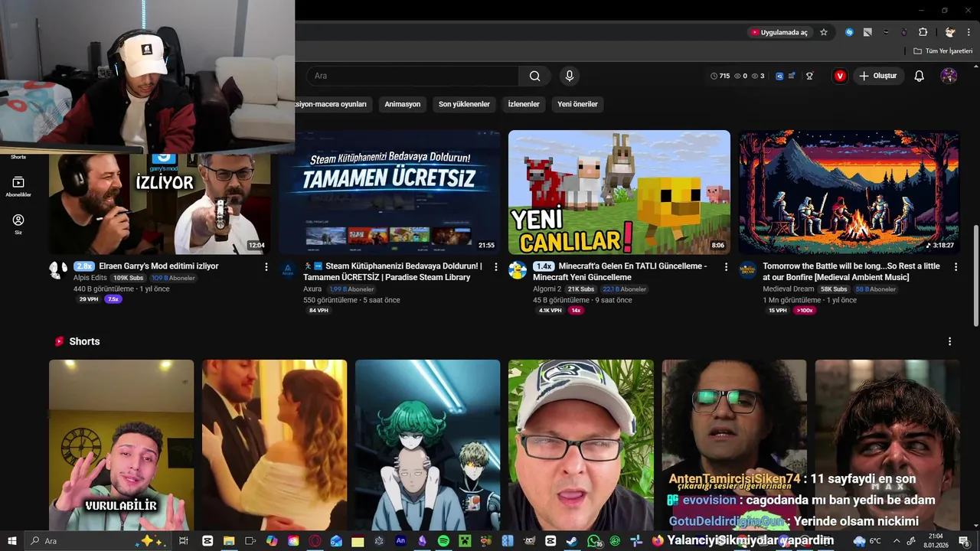980x551 pixels.
Task: Bookmark this page with the star icon
Action: point(824,32)
